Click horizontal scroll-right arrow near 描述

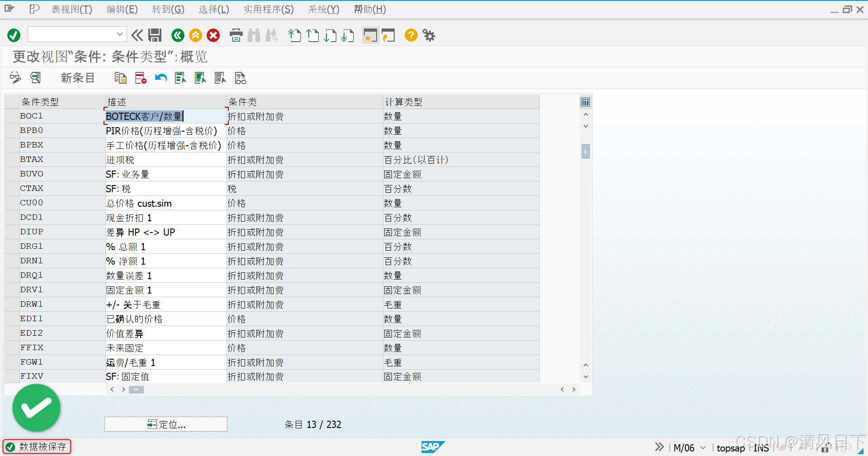pyautogui.click(x=123, y=389)
